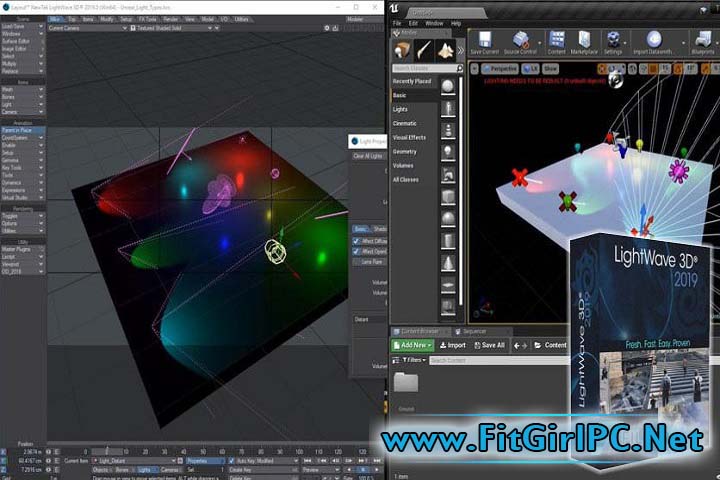Click the Settings gear icon in toolbar
The height and width of the screenshot is (480, 720).
(x=613, y=41)
